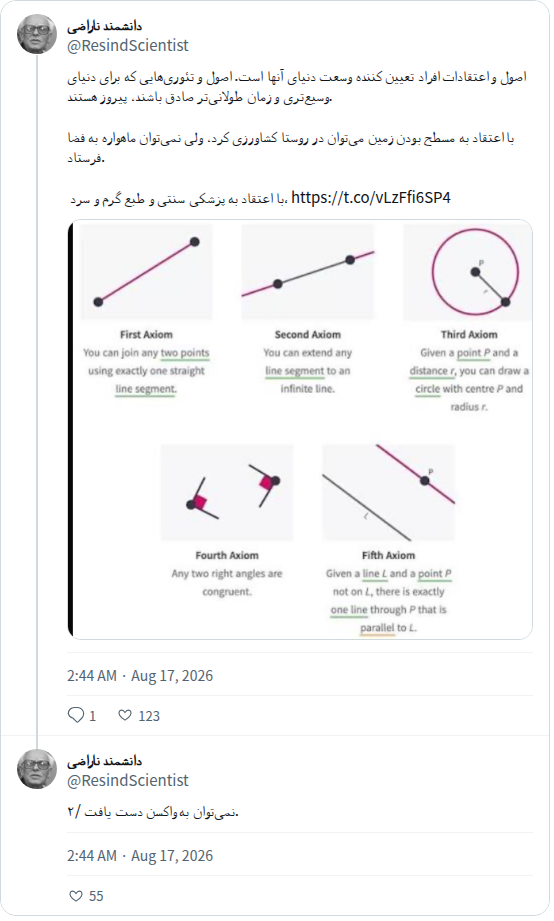Click the First Axiom diagram in image

click(146, 272)
